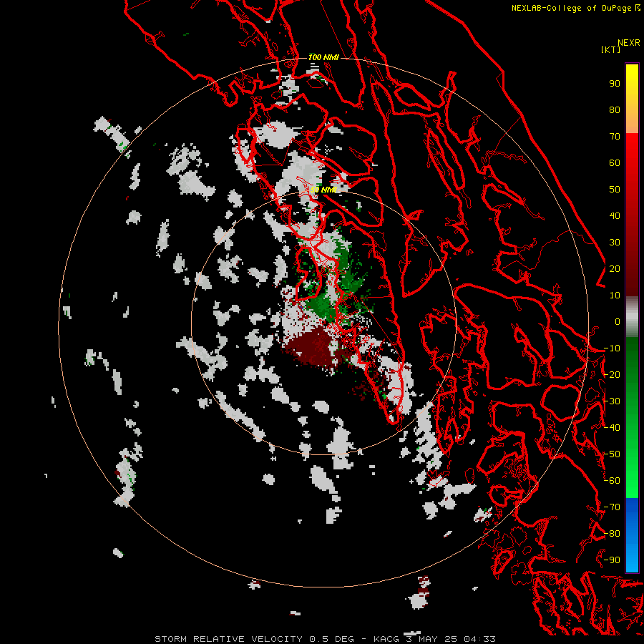Select the 50 value on velocity scale
This screenshot has height=644, width=644.
(615, 190)
